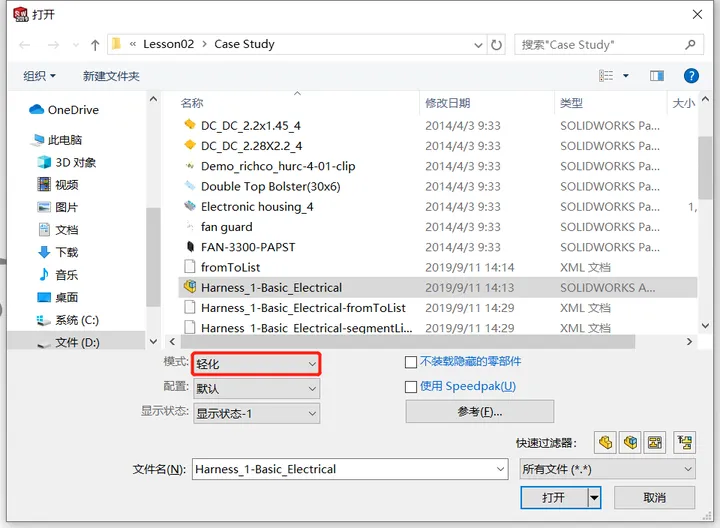Enable 使用 Speedpak checkbox
The width and height of the screenshot is (720, 528).
(411, 387)
